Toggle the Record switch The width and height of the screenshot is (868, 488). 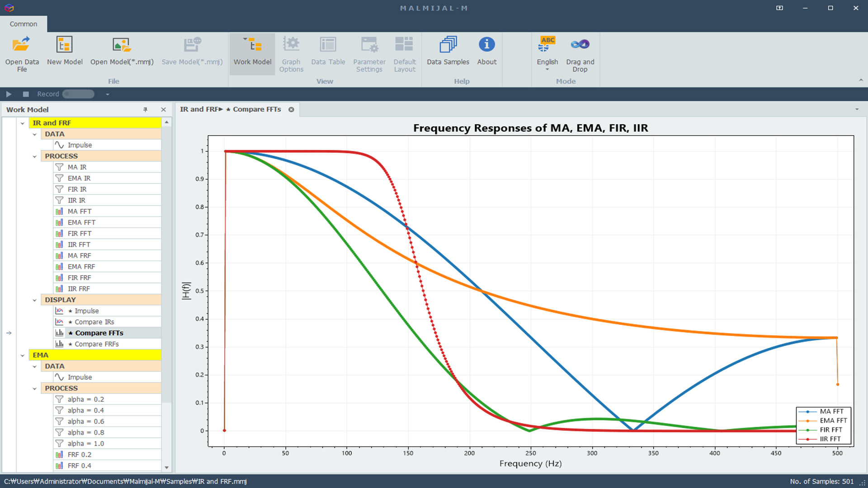point(78,94)
